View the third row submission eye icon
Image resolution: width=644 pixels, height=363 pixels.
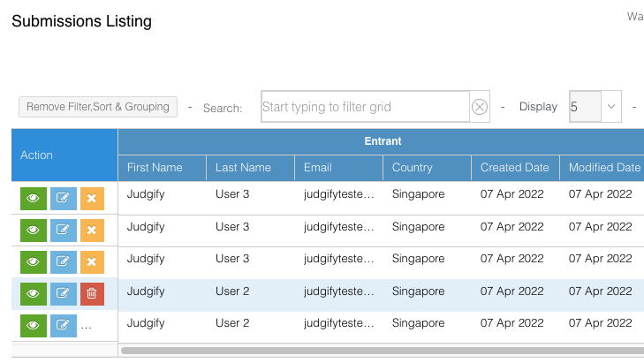pyautogui.click(x=34, y=262)
